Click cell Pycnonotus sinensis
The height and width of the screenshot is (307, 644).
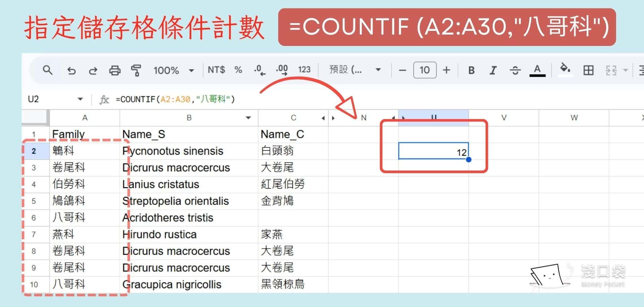(189, 151)
